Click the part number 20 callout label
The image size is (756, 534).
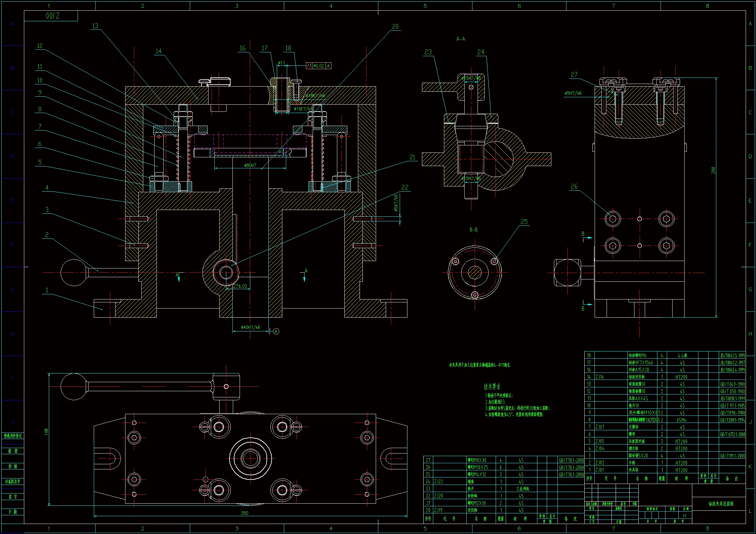pyautogui.click(x=395, y=26)
